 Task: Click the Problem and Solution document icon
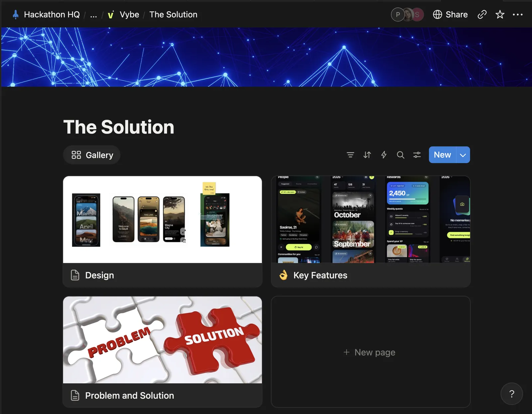[75, 395]
